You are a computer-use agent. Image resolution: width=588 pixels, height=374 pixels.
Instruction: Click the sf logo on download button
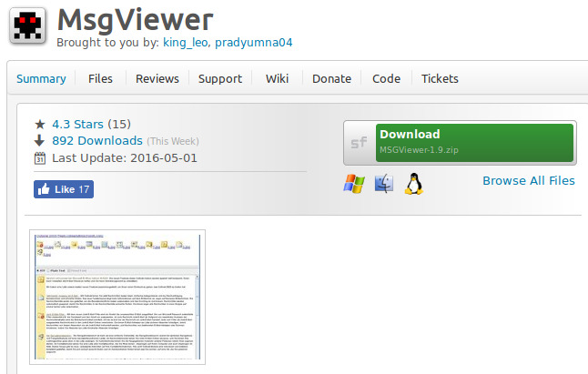359,142
